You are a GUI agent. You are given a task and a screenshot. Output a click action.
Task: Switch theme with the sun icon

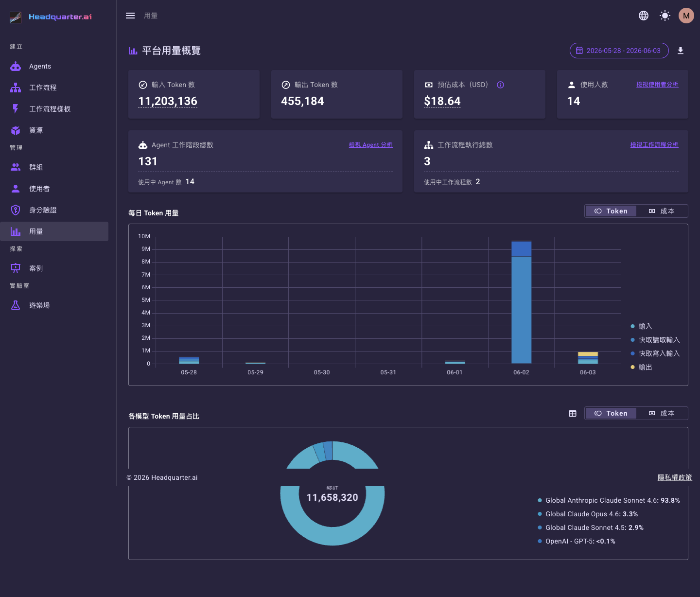point(665,16)
